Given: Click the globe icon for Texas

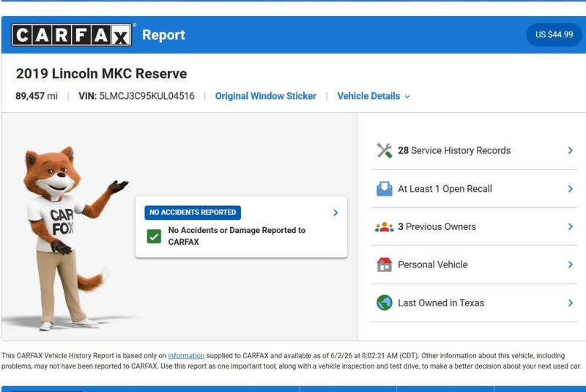Looking at the screenshot, I should pyautogui.click(x=384, y=303).
